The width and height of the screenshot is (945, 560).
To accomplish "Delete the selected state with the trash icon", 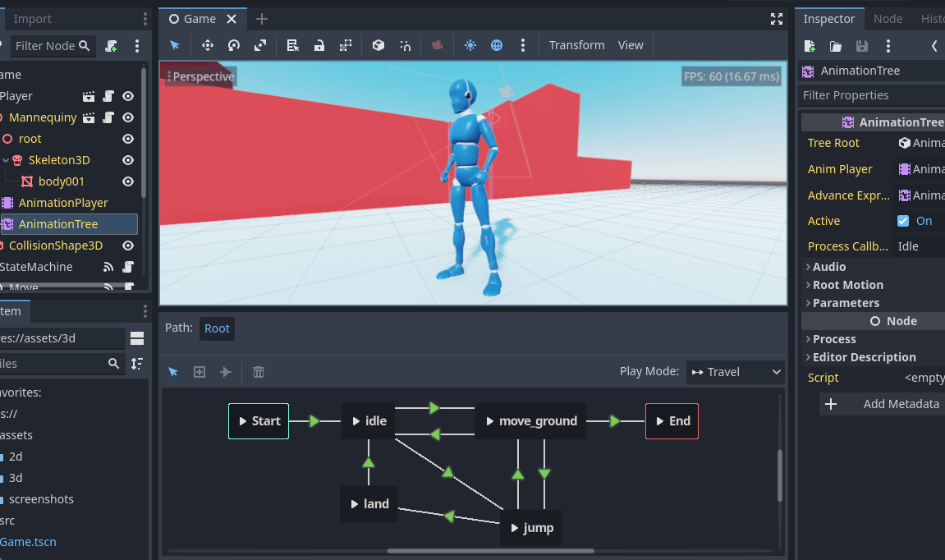I will click(x=259, y=372).
